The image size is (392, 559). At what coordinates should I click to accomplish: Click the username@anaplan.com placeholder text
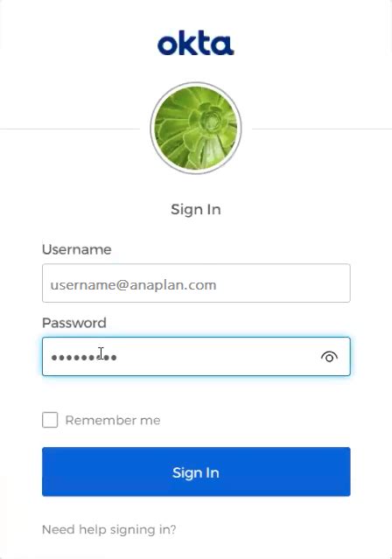[x=133, y=285]
